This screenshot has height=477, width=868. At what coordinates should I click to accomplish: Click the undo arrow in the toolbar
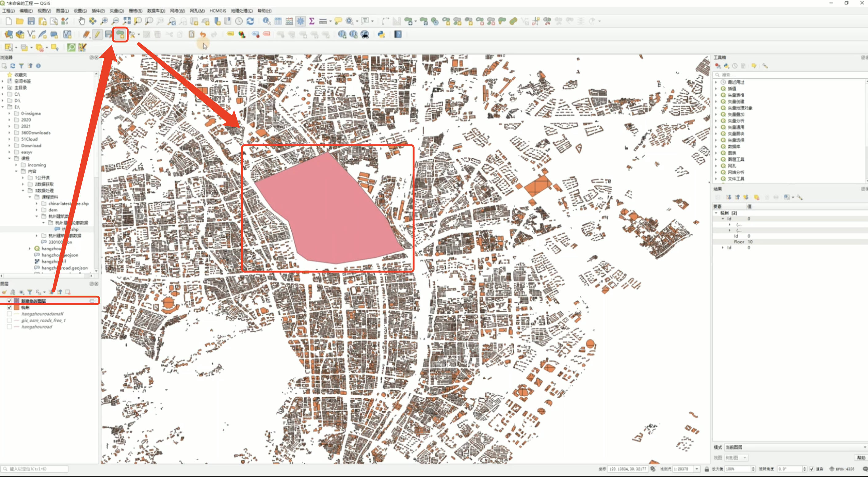[203, 34]
